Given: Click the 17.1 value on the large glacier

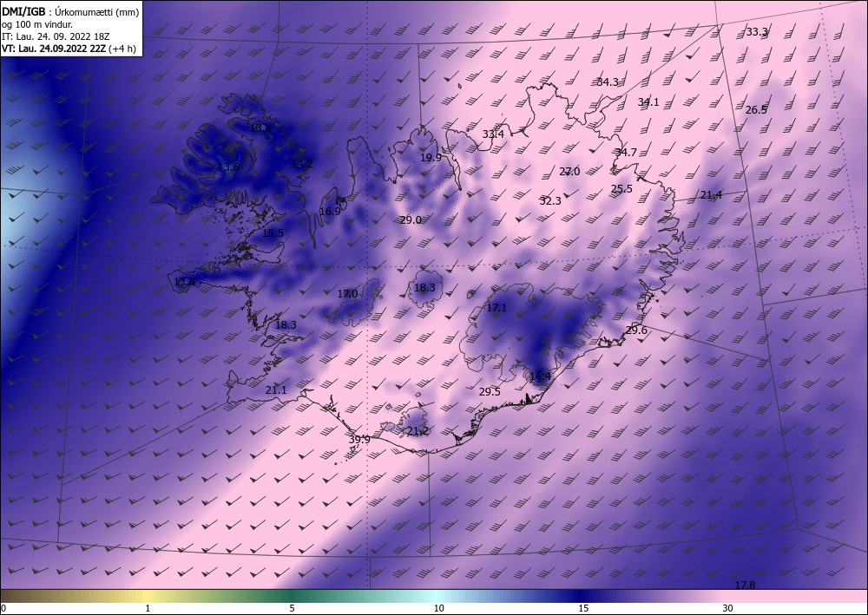Looking at the screenshot, I should 496,308.
